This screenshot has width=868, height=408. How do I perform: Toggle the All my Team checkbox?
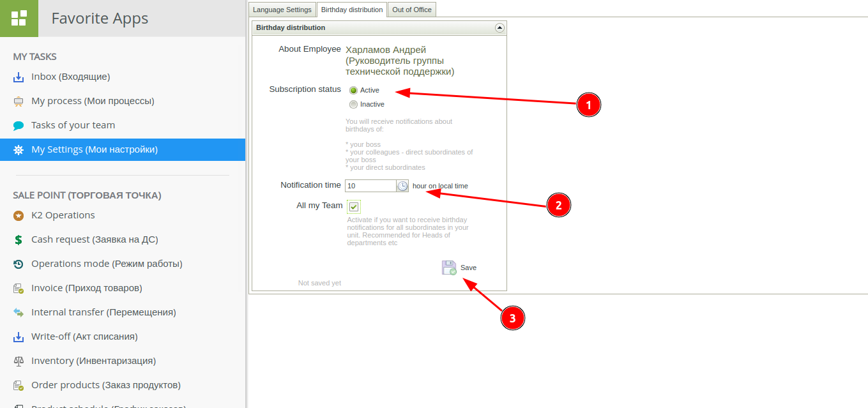click(354, 206)
